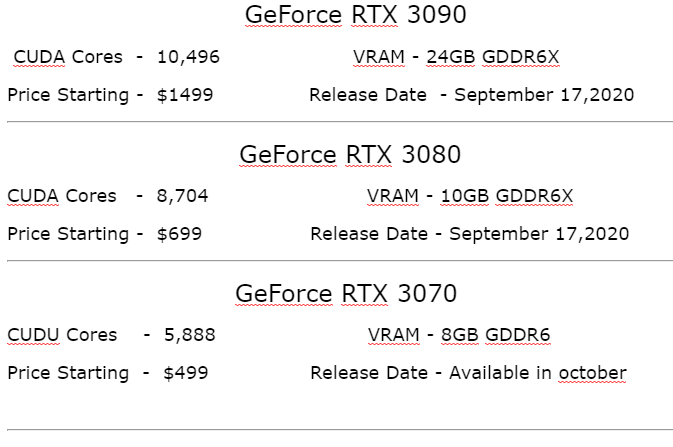Click the 10,496 CUDA cores value
This screenshot has width=673, height=447.
188,57
